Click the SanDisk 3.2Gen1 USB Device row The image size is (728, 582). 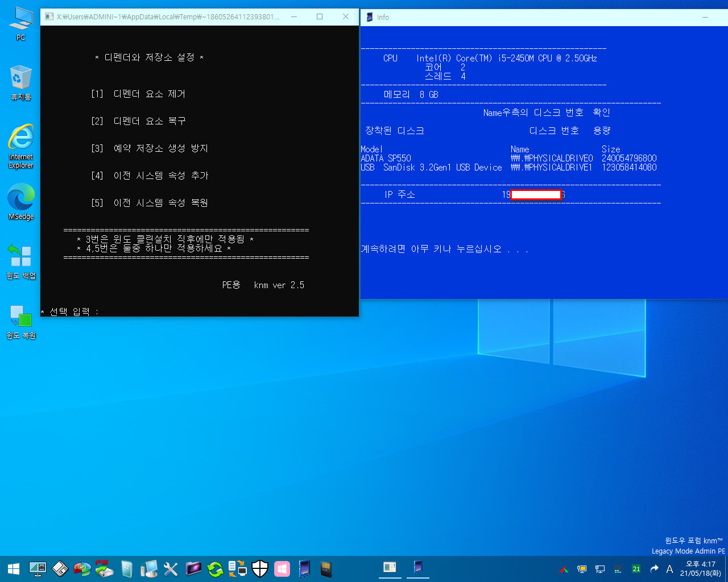tap(509, 167)
